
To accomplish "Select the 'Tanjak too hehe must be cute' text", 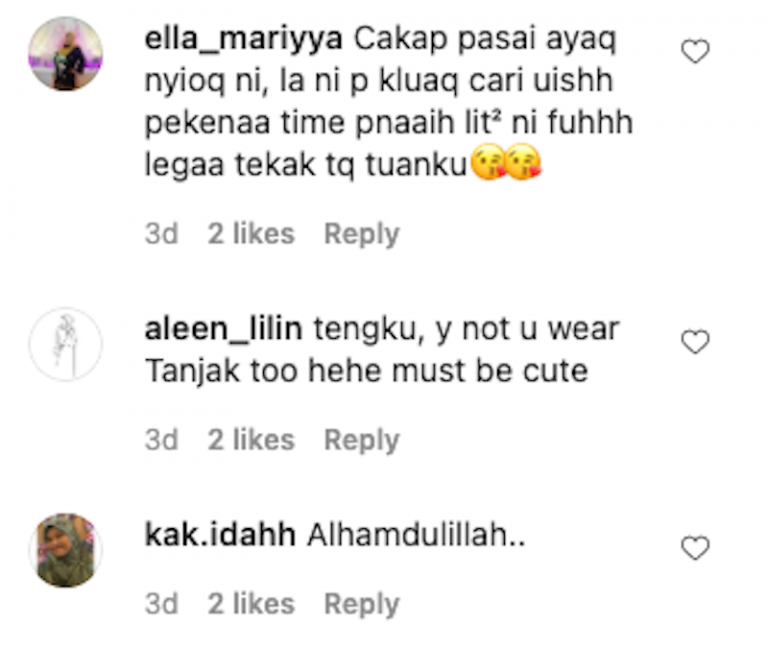I will point(366,371).
